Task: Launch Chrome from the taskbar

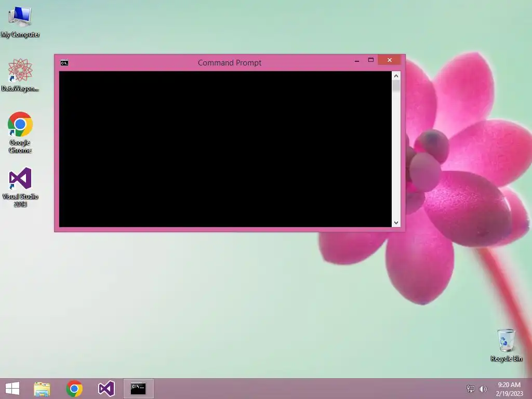Action: click(x=74, y=389)
